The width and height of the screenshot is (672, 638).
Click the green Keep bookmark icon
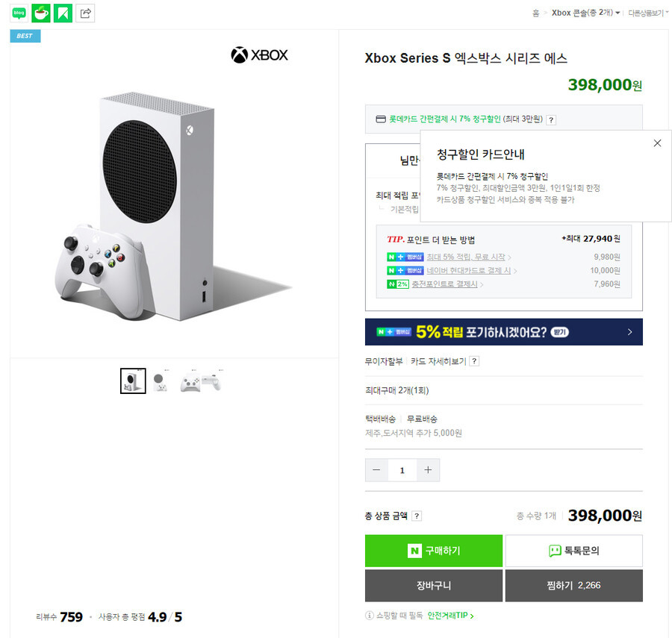click(63, 13)
